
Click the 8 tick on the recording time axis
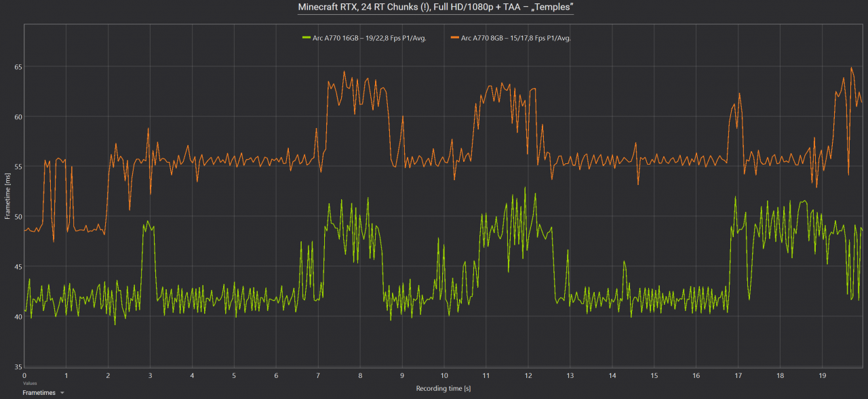[360, 375]
